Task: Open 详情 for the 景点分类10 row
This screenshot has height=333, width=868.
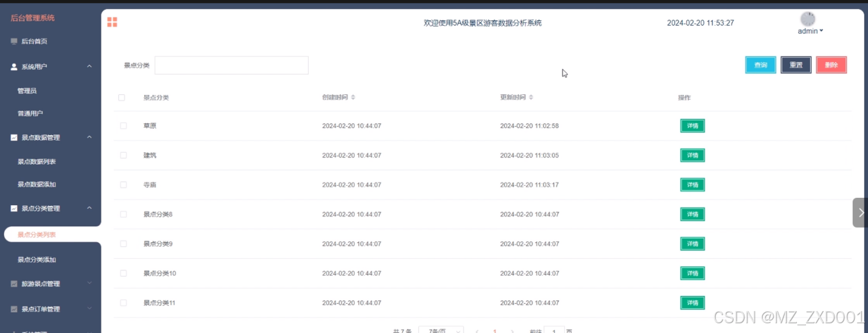Action: [693, 273]
